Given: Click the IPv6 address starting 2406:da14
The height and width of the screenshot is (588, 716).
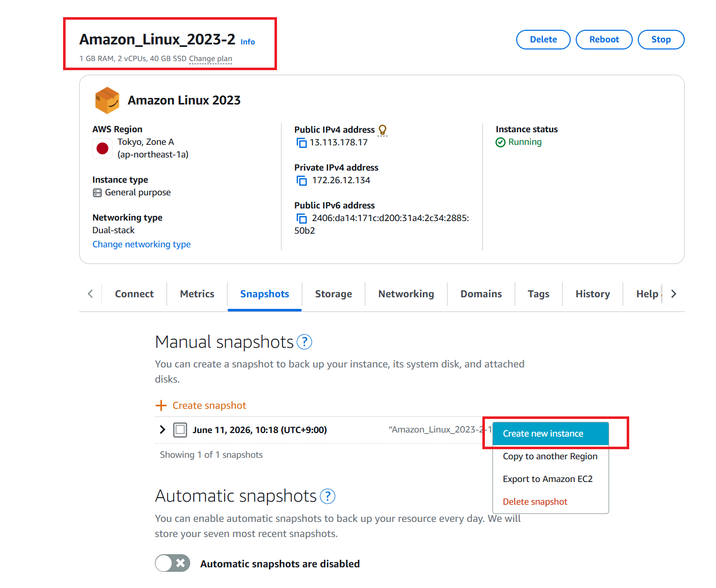Looking at the screenshot, I should 382,224.
